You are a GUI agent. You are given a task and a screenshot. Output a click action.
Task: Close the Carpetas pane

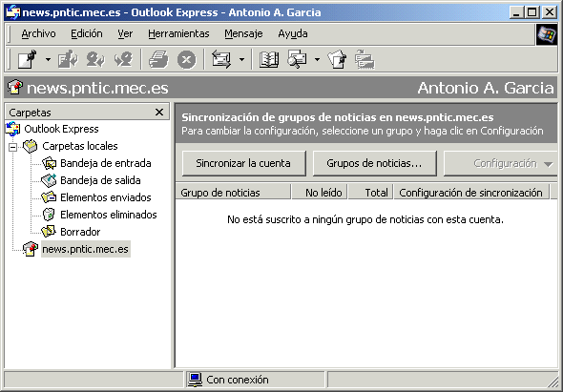(159, 112)
